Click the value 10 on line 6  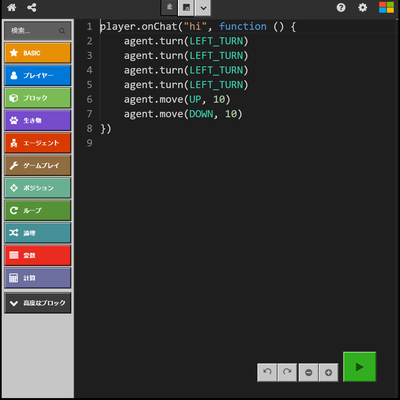219,99
